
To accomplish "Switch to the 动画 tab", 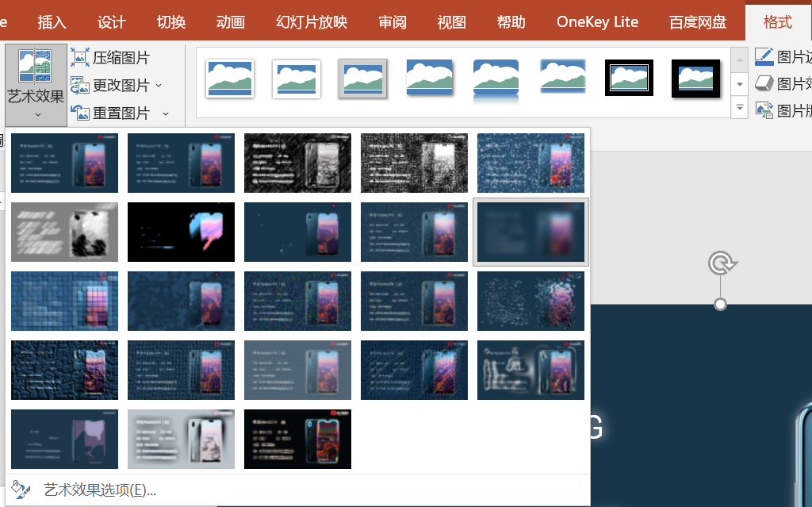I will coord(231,22).
